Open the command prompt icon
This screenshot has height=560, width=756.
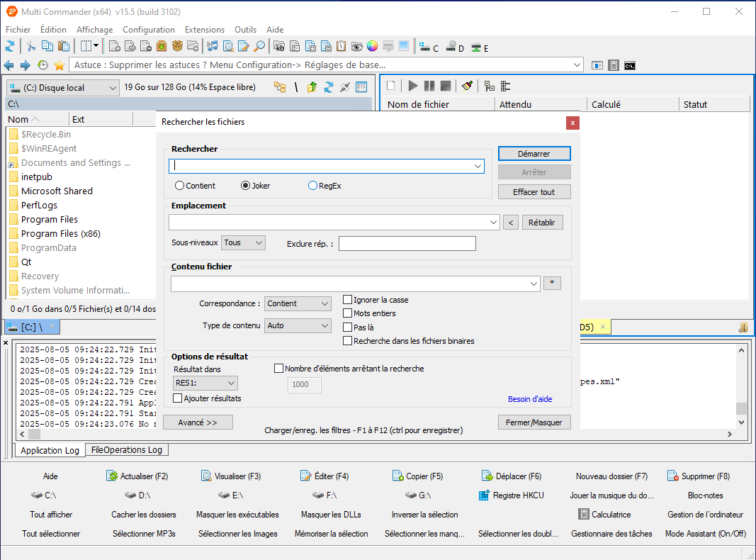pyautogui.click(x=629, y=65)
